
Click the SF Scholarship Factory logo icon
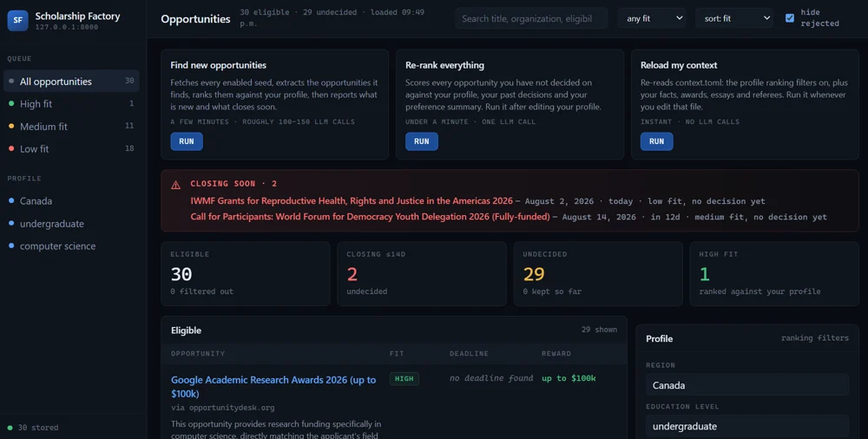click(x=17, y=21)
